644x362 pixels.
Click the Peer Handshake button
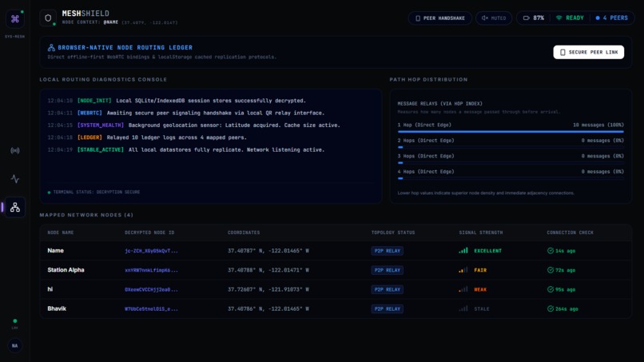pyautogui.click(x=440, y=18)
